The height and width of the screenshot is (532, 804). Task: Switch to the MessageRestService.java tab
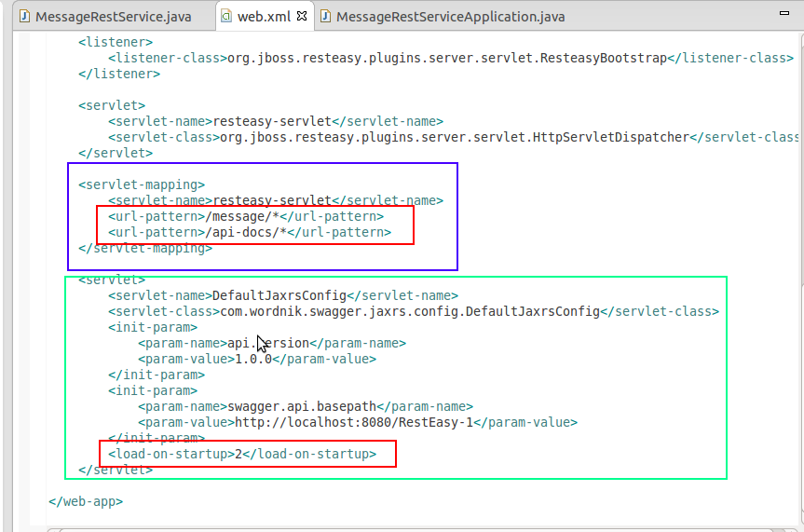pos(114,17)
